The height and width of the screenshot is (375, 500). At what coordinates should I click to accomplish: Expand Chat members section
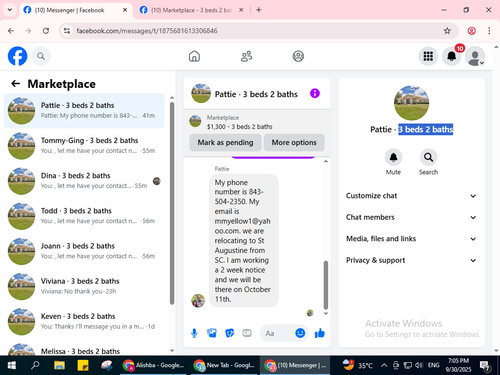411,217
